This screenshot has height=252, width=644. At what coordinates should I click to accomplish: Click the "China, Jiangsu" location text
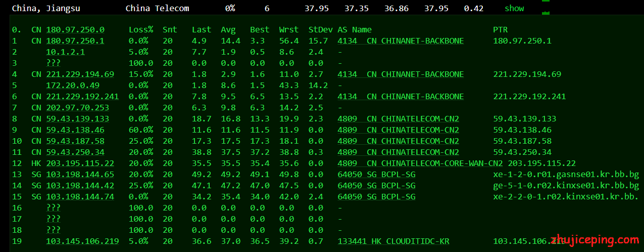pyautogui.click(x=46, y=8)
